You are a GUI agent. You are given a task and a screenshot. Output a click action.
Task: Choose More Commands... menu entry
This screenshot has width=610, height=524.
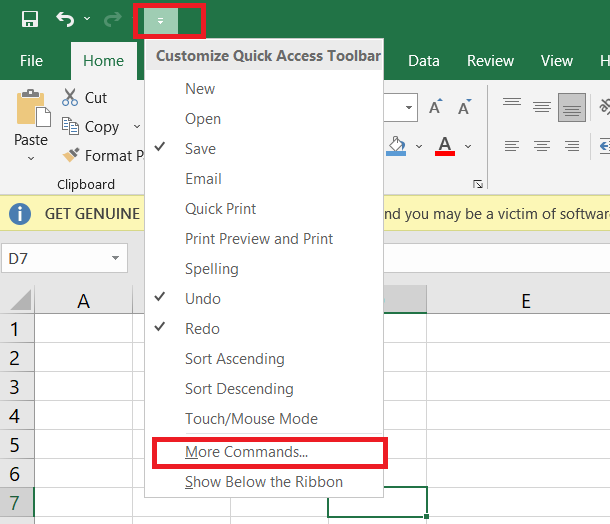pos(264,452)
